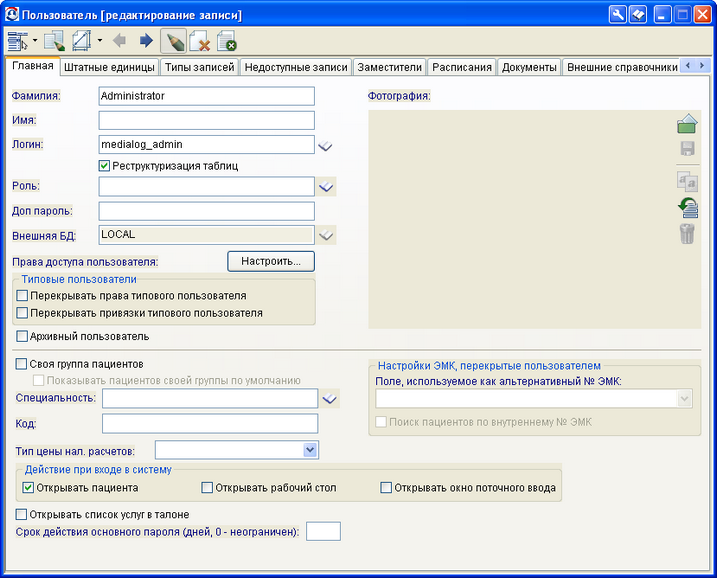This screenshot has width=717, height=578.
Task: Check Перекрывать привязки типового пользователя
Action: pos(22,313)
